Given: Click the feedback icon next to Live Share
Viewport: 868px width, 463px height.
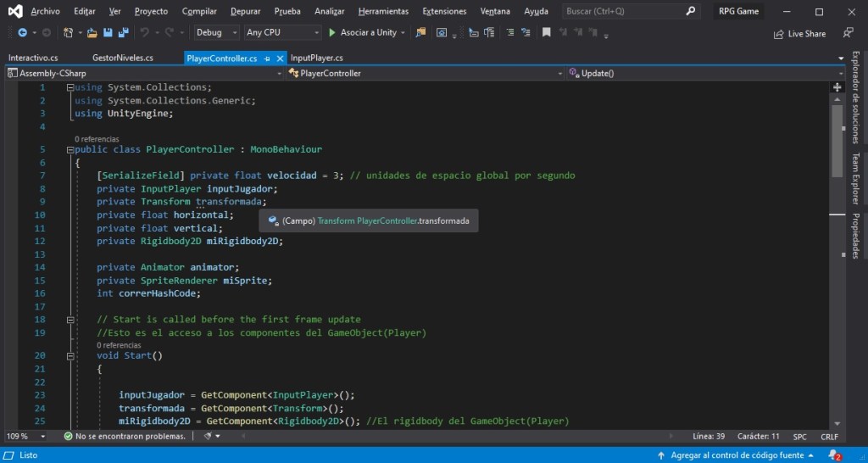Looking at the screenshot, I should [x=848, y=33].
